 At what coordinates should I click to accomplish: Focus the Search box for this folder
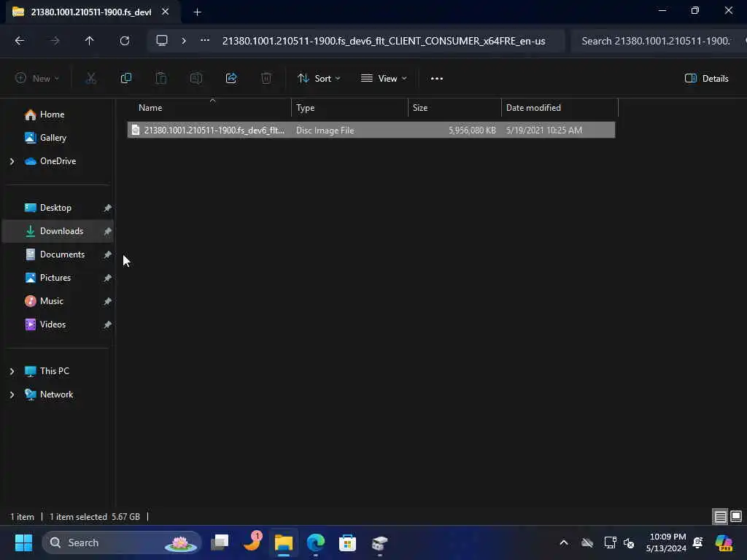pyautogui.click(x=657, y=41)
